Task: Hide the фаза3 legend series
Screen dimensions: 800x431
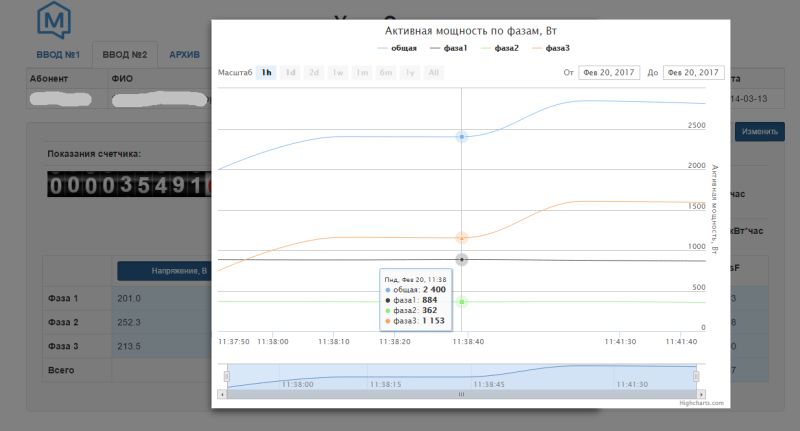Action: pyautogui.click(x=551, y=48)
